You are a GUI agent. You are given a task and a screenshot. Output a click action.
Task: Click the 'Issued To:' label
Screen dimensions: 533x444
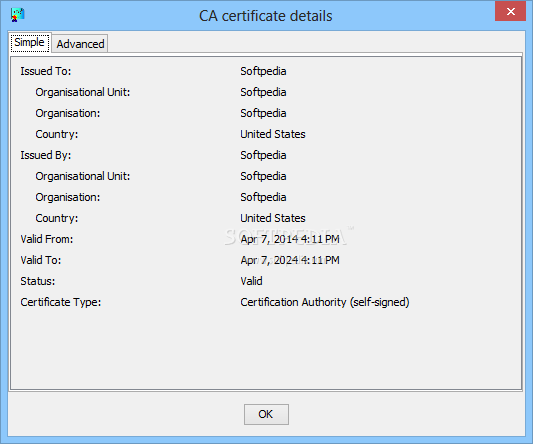coord(46,71)
